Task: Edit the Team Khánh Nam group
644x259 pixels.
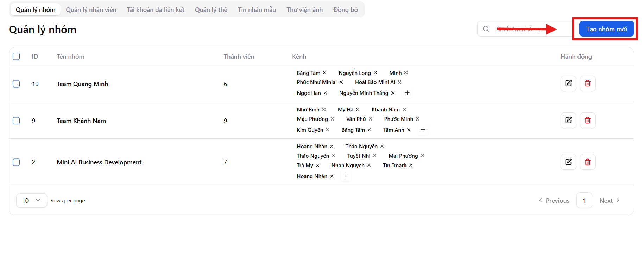Action: [568, 120]
